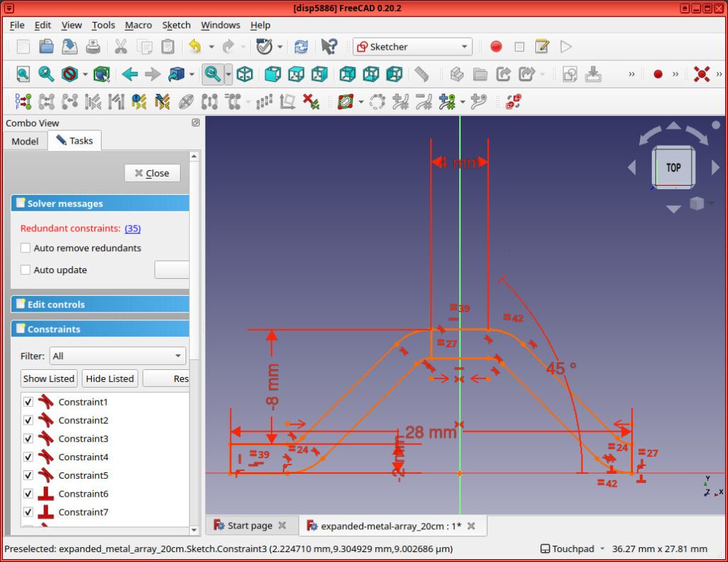Screen dimensions: 728x562
Task: Switch to Top view using the view icon
Action: pyautogui.click(x=296, y=73)
